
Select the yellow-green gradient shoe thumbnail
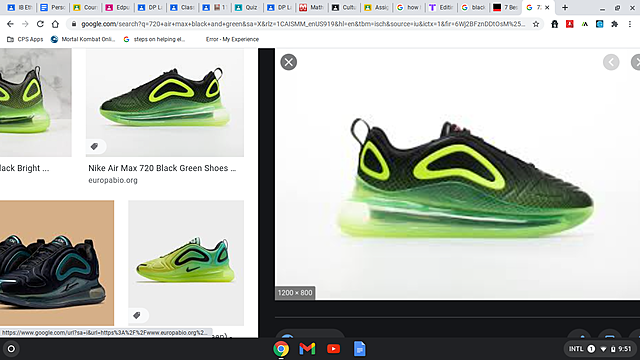click(x=186, y=263)
